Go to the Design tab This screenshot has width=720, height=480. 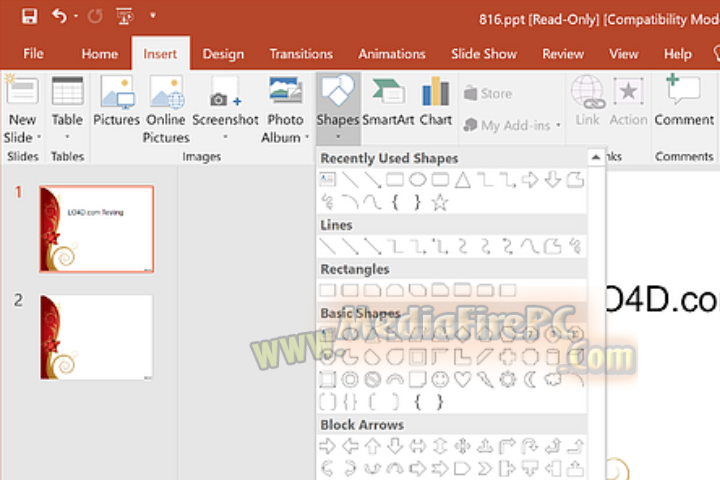(x=223, y=54)
